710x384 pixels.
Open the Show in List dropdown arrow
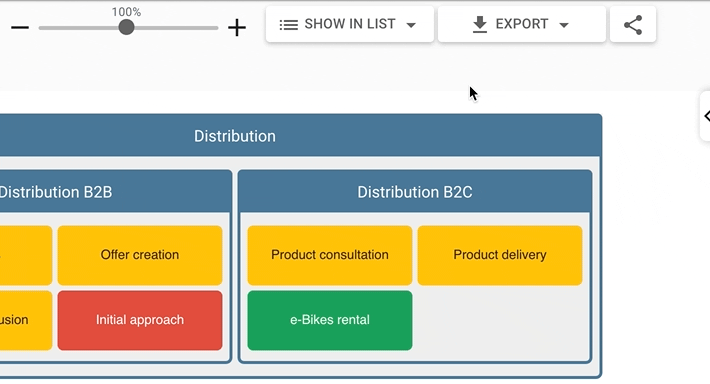click(x=411, y=25)
